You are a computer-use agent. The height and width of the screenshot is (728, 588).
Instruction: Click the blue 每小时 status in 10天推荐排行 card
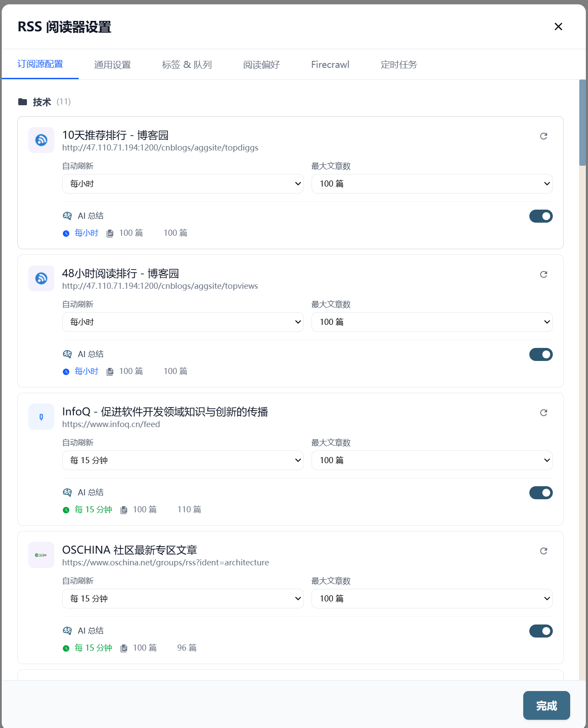(86, 233)
